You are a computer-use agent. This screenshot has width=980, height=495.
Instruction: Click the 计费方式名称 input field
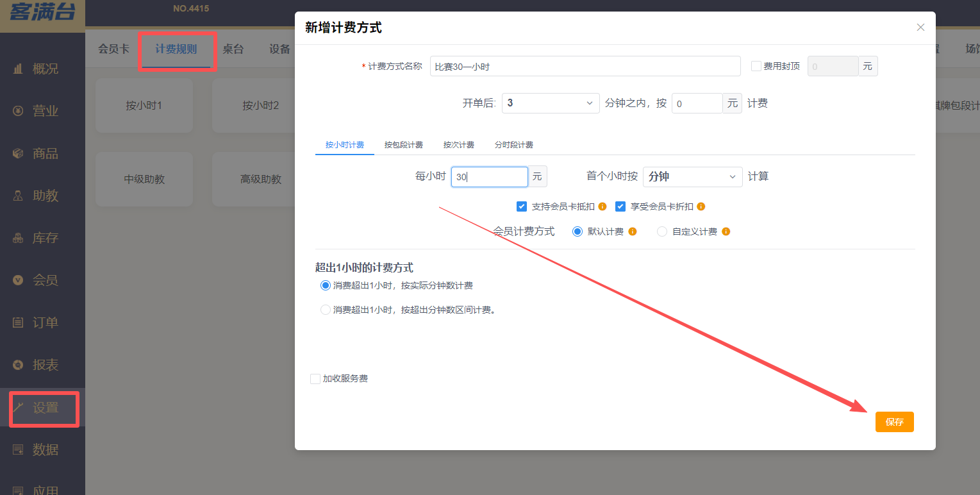[585, 66]
